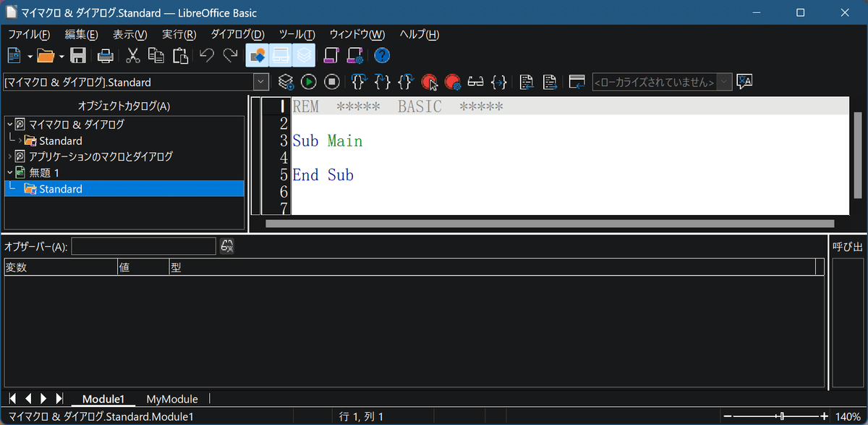This screenshot has height=425, width=868.
Task: Open the New document dropdown arrow
Action: pyautogui.click(x=30, y=56)
